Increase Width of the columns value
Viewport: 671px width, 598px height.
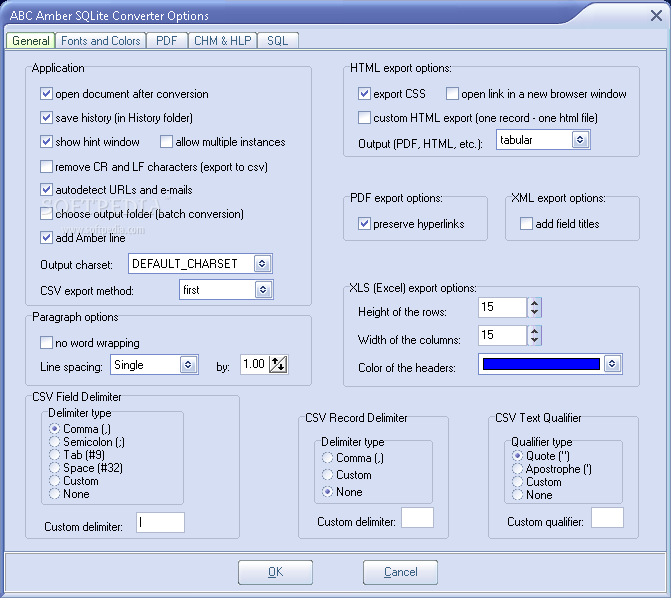click(534, 330)
